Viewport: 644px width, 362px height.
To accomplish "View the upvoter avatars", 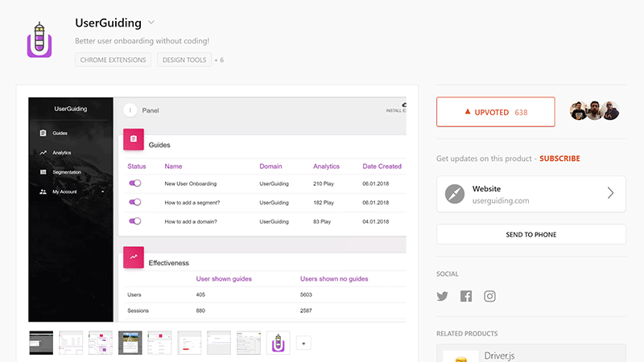I will point(594,110).
